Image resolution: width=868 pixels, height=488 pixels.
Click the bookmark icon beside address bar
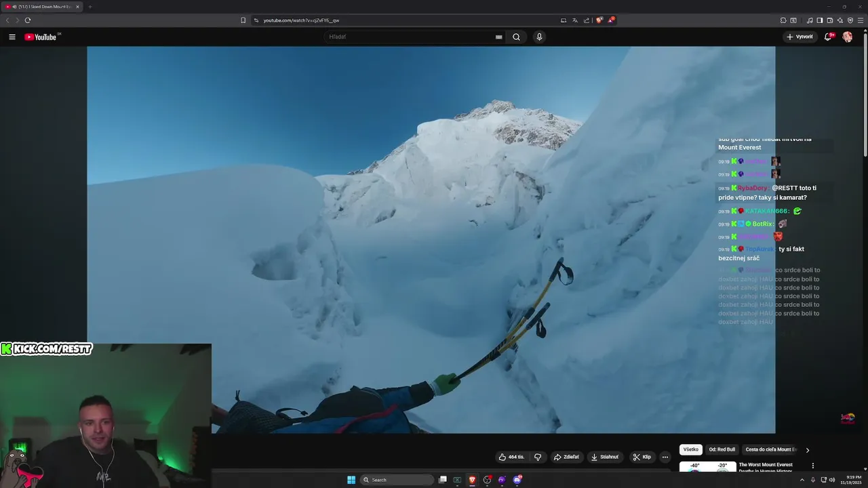[243, 20]
